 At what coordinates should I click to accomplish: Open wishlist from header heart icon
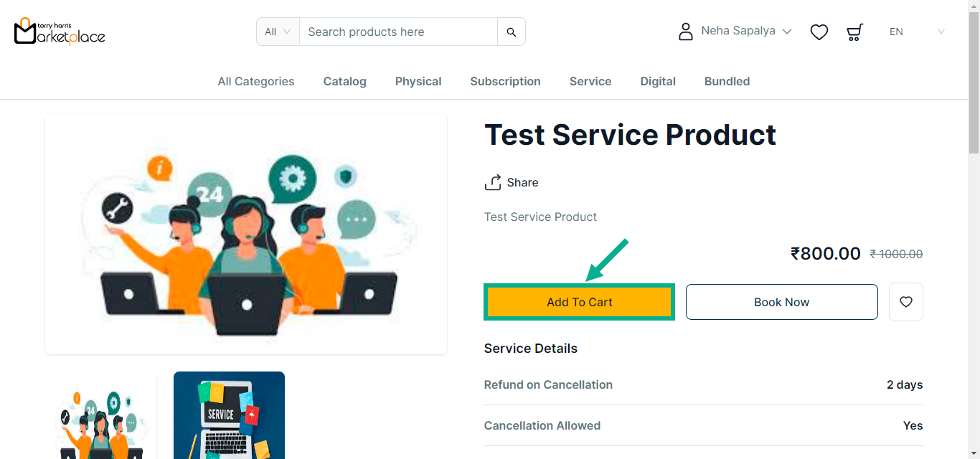pyautogui.click(x=819, y=32)
